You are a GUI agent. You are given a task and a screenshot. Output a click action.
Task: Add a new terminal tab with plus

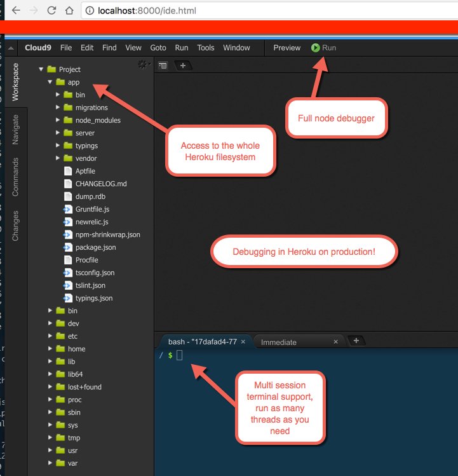(356, 341)
